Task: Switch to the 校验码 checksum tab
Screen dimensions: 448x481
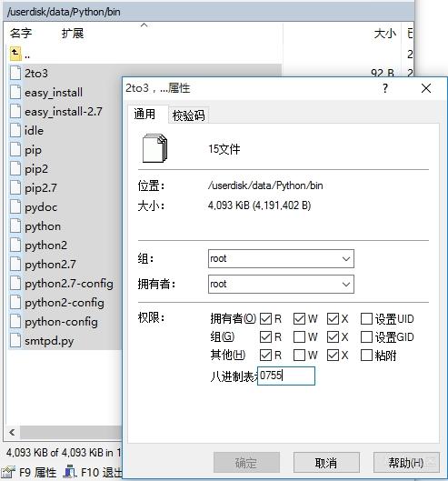Action: click(x=189, y=115)
